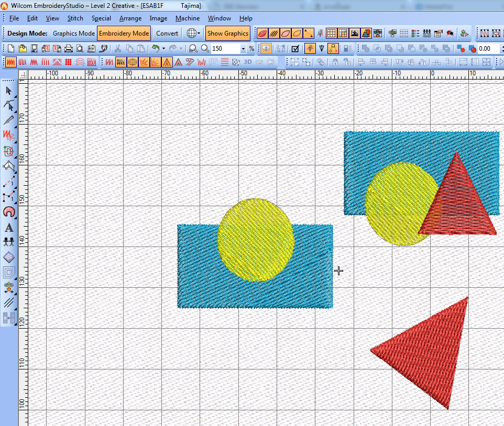Select the Reshape Object tool

coord(9,105)
